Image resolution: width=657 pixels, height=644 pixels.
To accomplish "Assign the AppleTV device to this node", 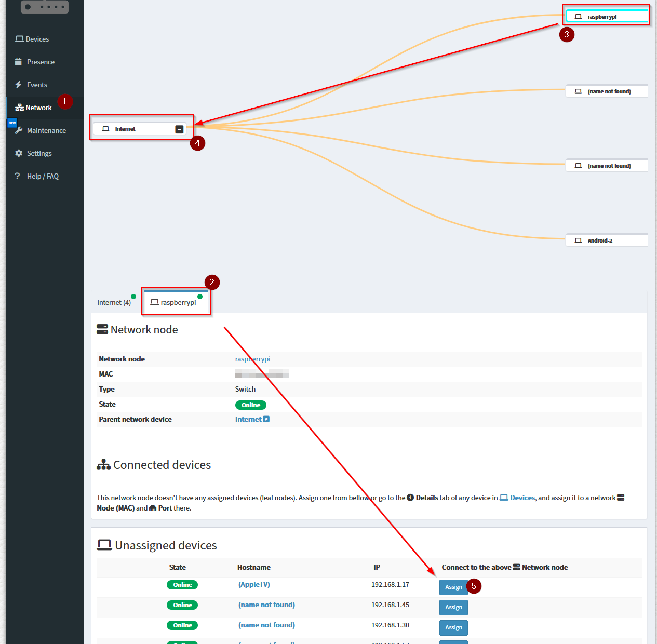I will pos(453,587).
